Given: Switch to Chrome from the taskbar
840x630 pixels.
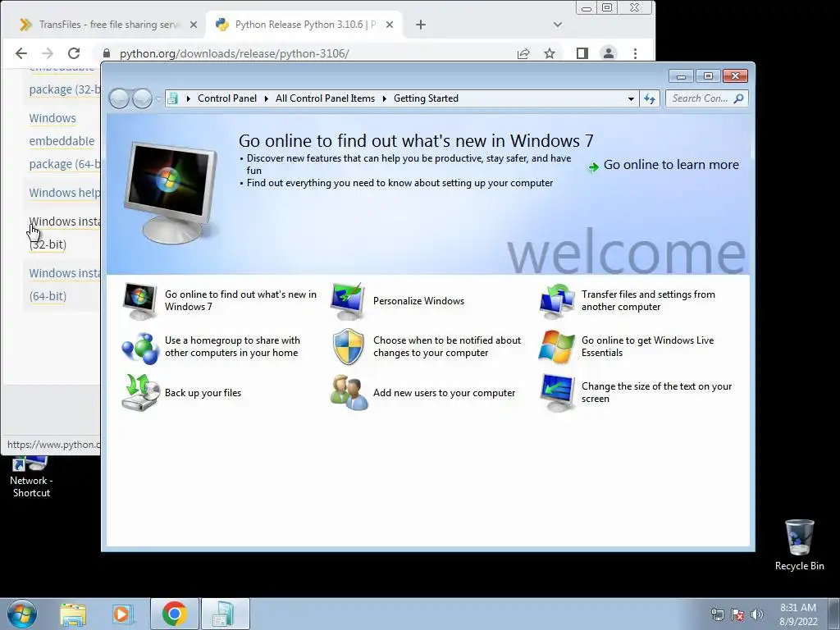Looking at the screenshot, I should point(174,614).
